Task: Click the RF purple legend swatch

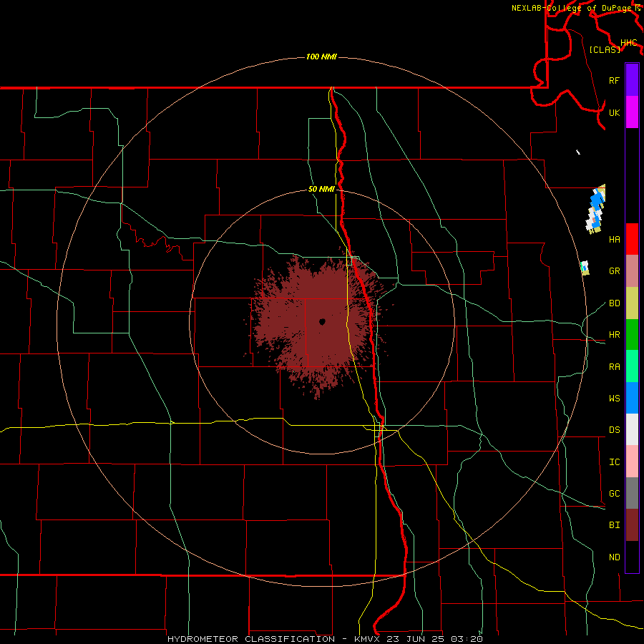Action: click(632, 80)
